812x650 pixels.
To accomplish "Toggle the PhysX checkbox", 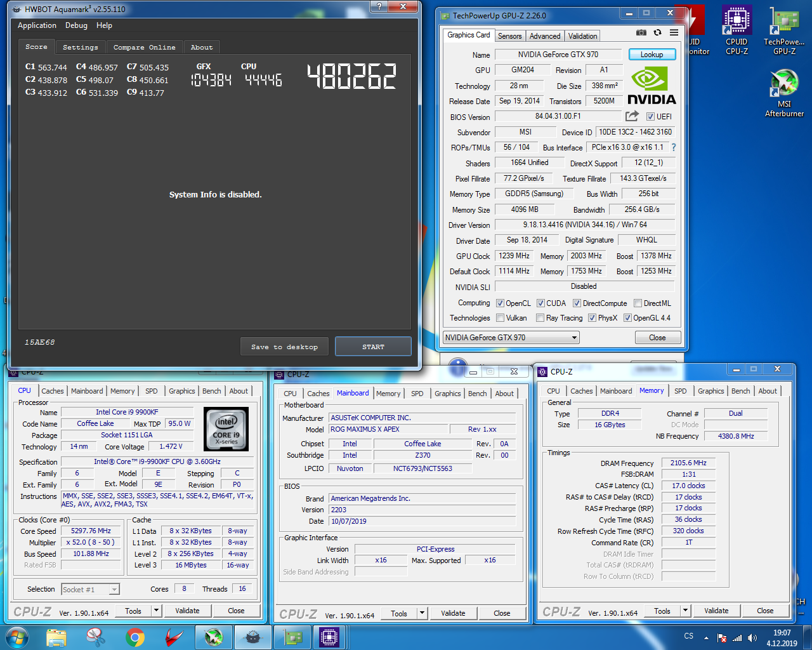I will 592,318.
